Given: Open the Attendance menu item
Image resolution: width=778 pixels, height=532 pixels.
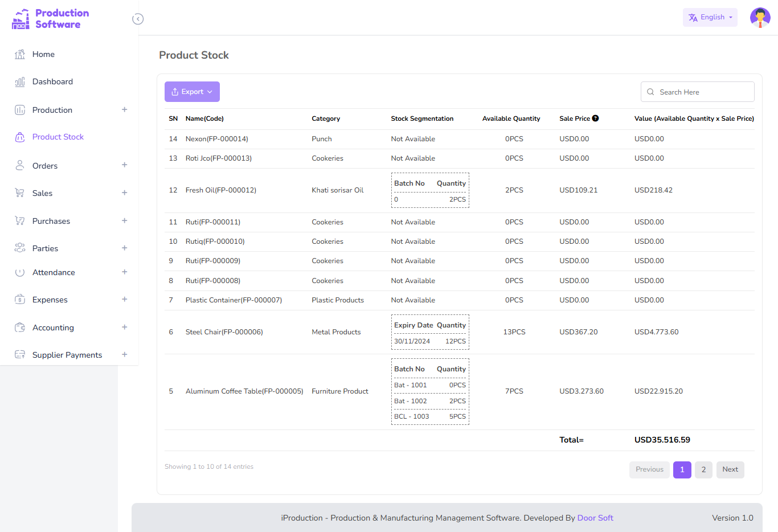Looking at the screenshot, I should pyautogui.click(x=54, y=272).
